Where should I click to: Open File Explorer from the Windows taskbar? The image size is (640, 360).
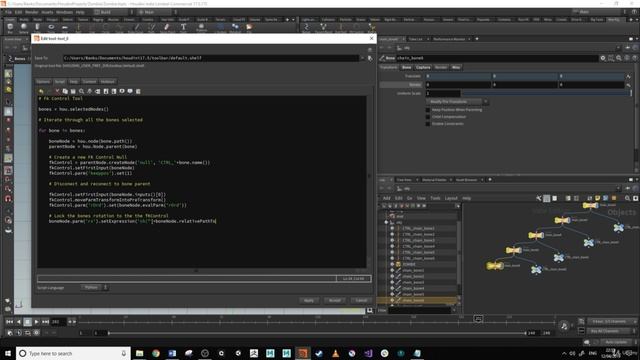[x=140, y=353]
